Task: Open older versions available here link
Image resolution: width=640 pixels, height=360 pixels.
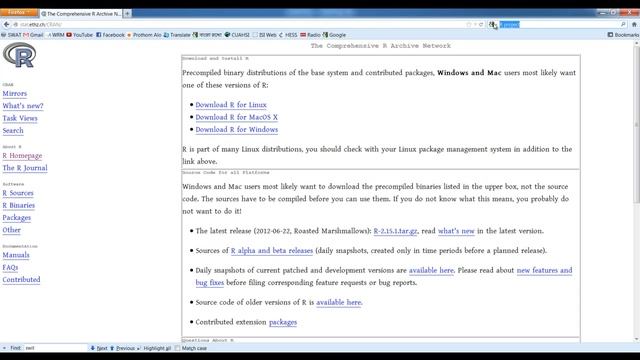Action: tap(339, 302)
